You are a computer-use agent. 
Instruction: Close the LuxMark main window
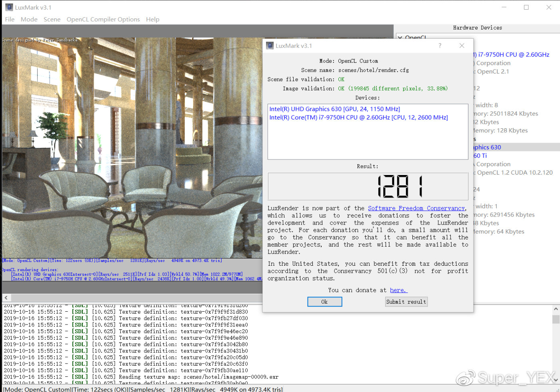(549, 7)
